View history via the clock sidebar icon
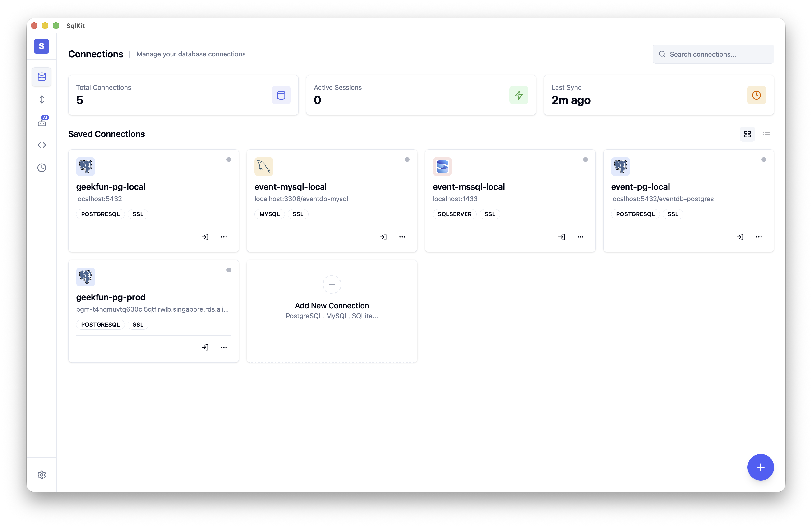The image size is (812, 527). click(x=42, y=167)
